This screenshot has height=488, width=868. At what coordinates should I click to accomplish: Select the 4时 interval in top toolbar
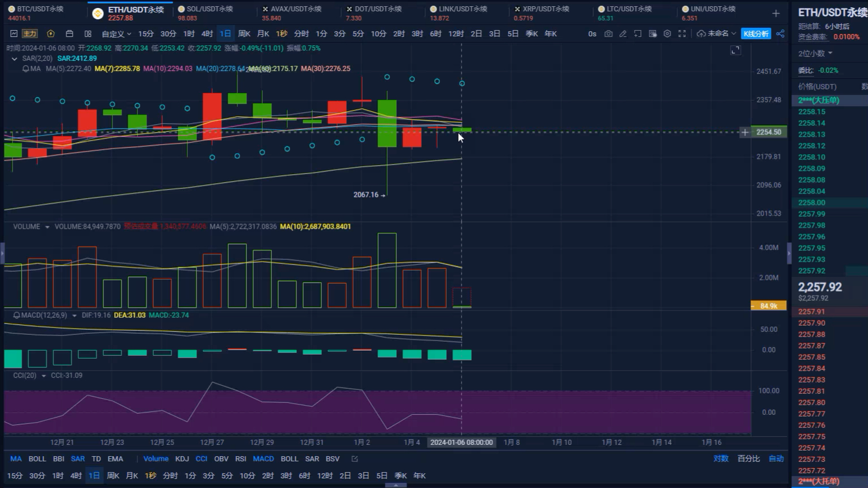click(x=207, y=34)
